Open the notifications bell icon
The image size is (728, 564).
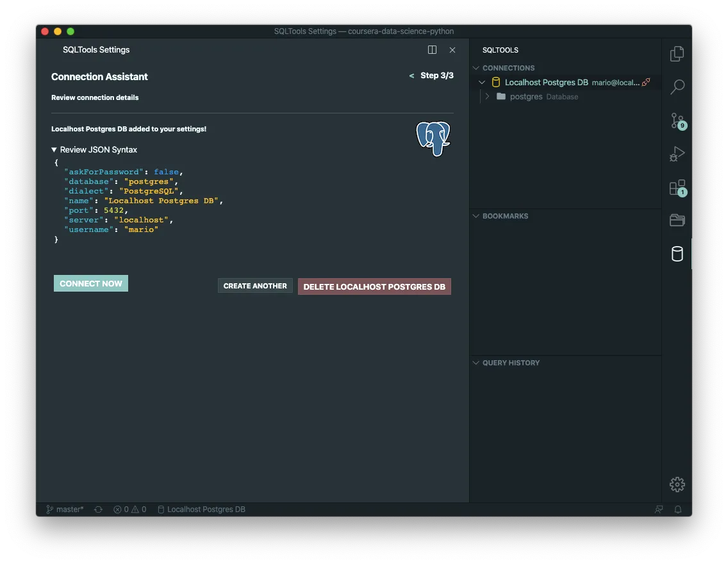click(x=678, y=510)
